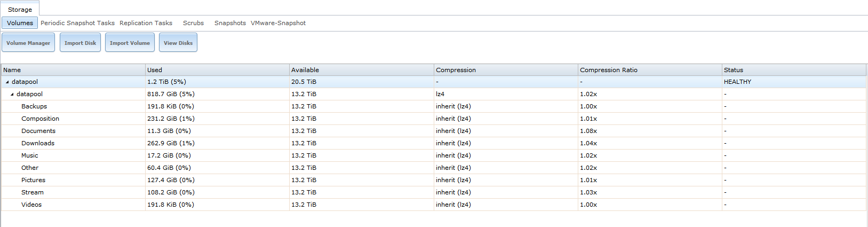Select the Composition dataset

(x=434, y=119)
